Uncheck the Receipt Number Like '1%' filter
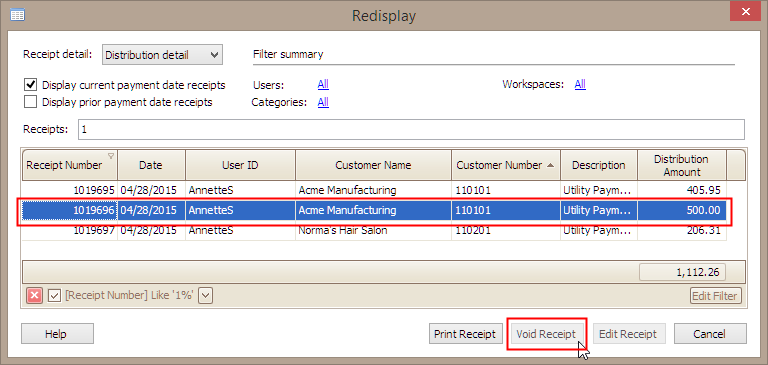 54,295
